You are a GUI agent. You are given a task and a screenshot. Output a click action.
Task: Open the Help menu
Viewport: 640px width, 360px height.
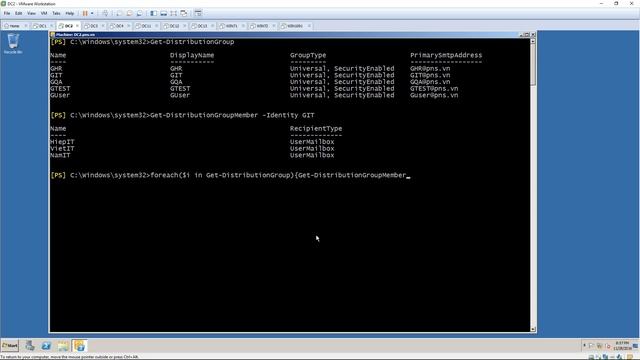click(x=70, y=13)
